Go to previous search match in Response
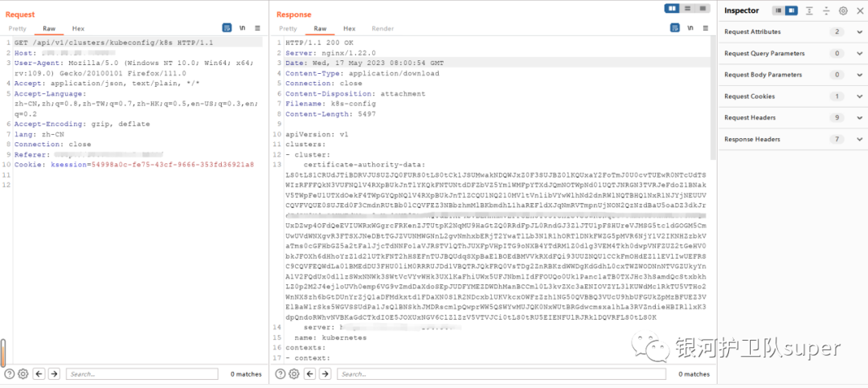 [310, 374]
